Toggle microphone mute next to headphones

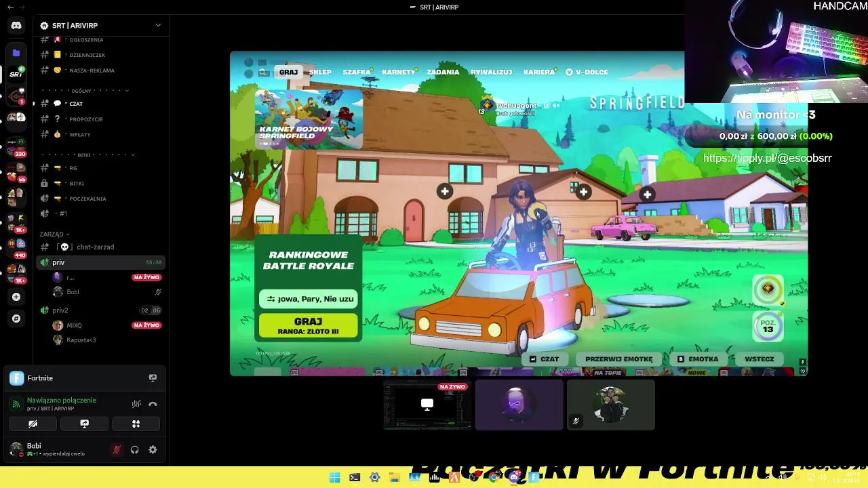point(117,449)
